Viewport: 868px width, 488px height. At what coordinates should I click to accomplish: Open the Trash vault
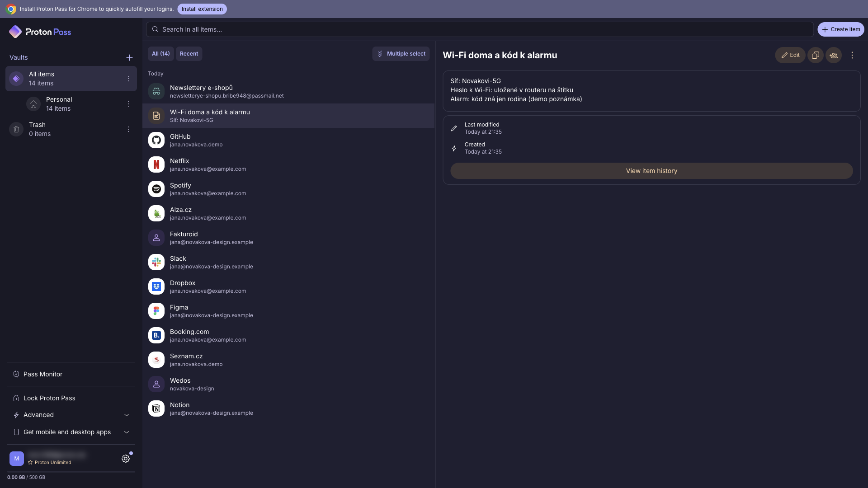point(71,129)
